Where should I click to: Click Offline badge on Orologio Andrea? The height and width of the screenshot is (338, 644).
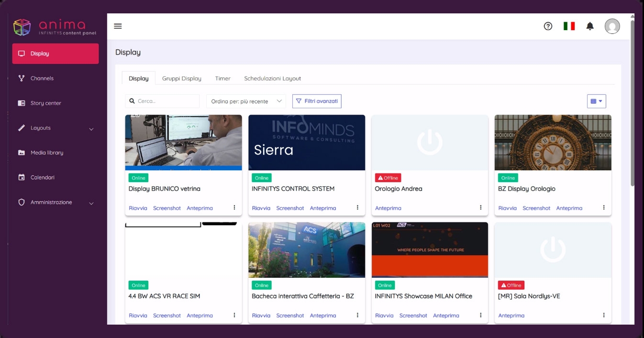pyautogui.click(x=388, y=178)
